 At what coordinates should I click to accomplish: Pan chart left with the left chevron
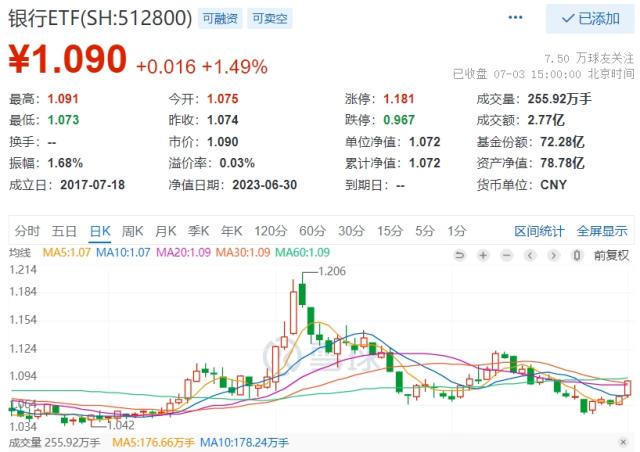pyautogui.click(x=530, y=256)
